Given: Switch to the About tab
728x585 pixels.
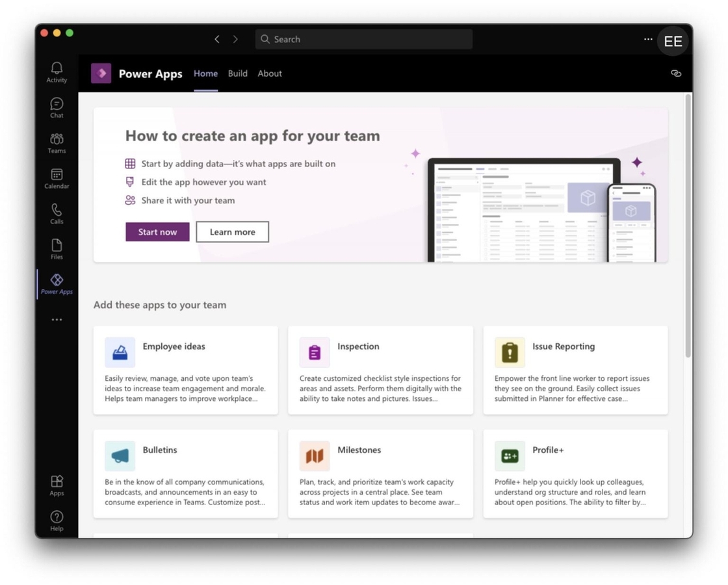Looking at the screenshot, I should [x=270, y=73].
